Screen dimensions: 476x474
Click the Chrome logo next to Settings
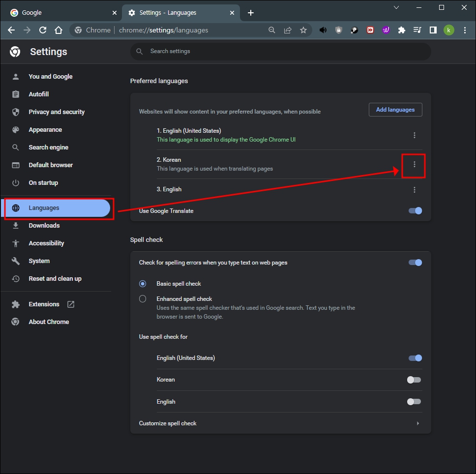coord(15,52)
